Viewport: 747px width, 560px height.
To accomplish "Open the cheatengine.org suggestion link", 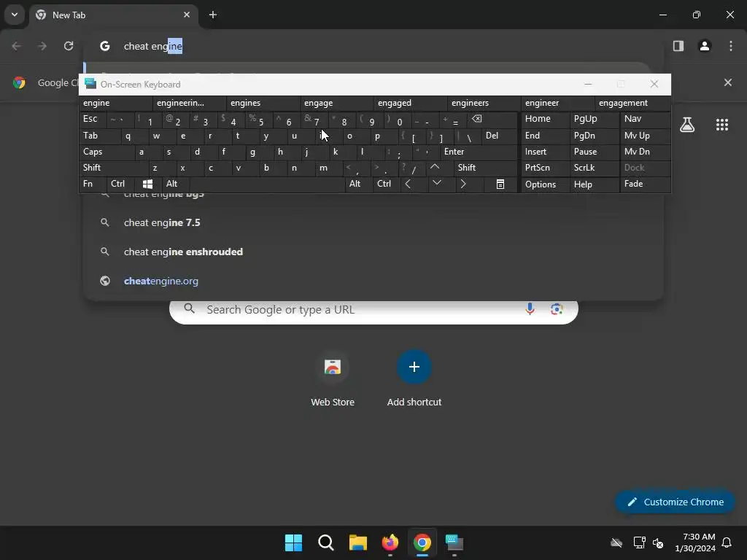I will pyautogui.click(x=373, y=281).
